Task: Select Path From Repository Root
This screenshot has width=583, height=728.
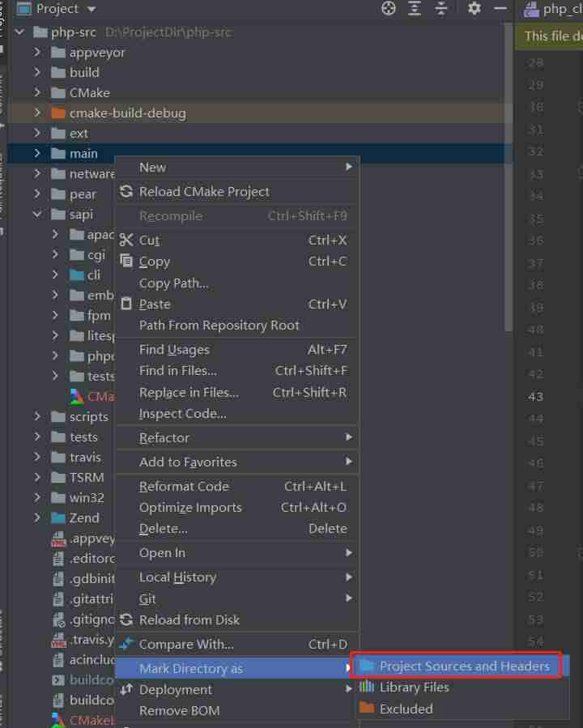Action: pyautogui.click(x=236, y=325)
